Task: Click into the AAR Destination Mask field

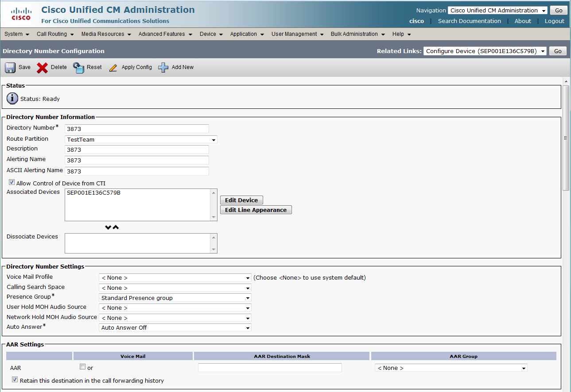Action: (270, 368)
